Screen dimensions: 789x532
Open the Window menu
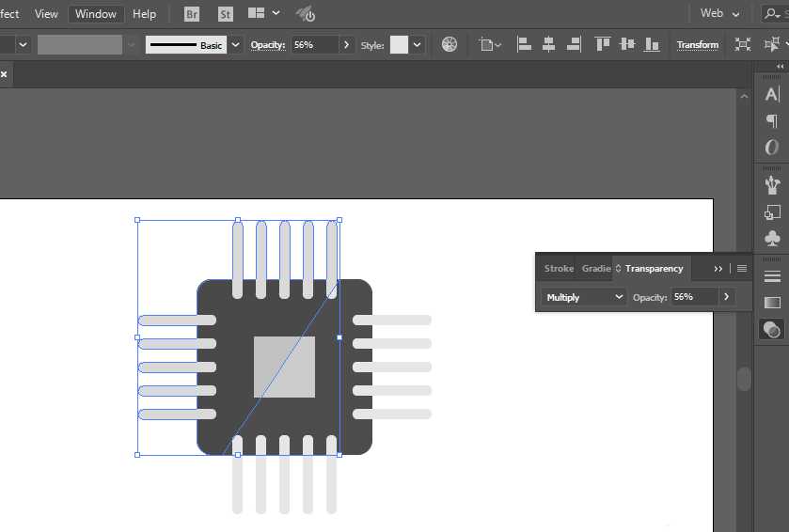[96, 14]
